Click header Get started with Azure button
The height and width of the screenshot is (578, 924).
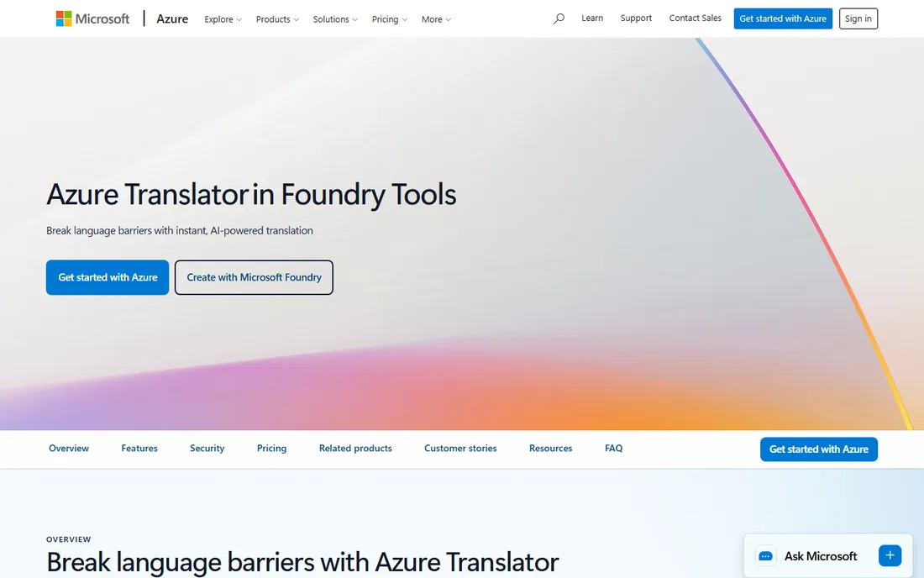click(783, 18)
